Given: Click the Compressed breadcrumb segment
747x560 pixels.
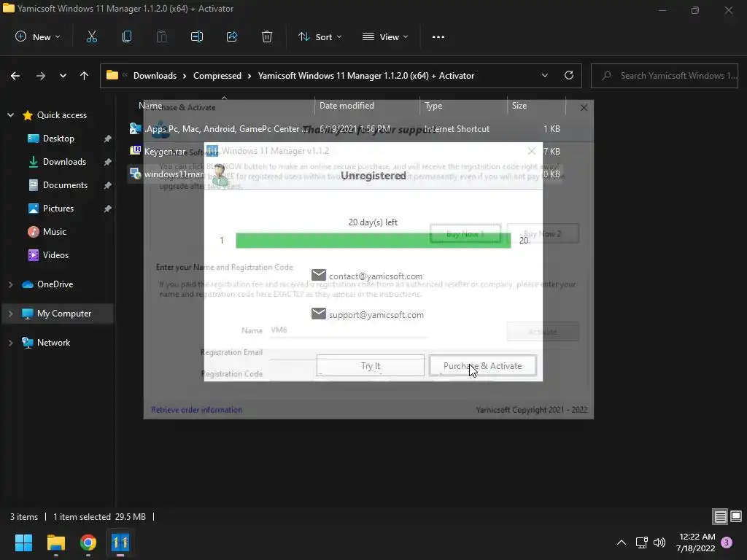Looking at the screenshot, I should (x=217, y=76).
